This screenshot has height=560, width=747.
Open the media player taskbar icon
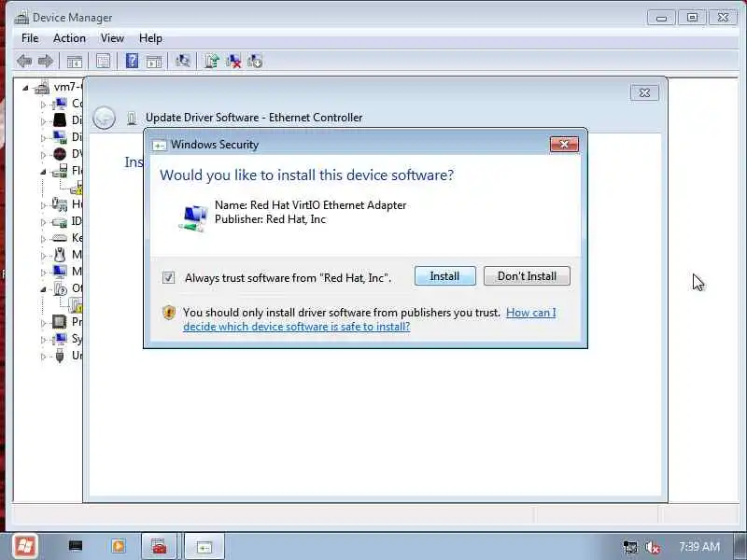[119, 546]
